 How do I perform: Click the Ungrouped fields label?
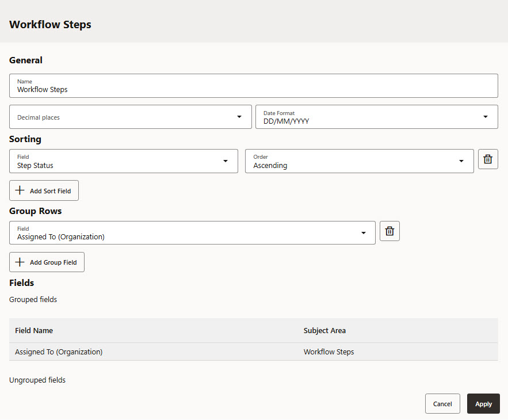[37, 380]
